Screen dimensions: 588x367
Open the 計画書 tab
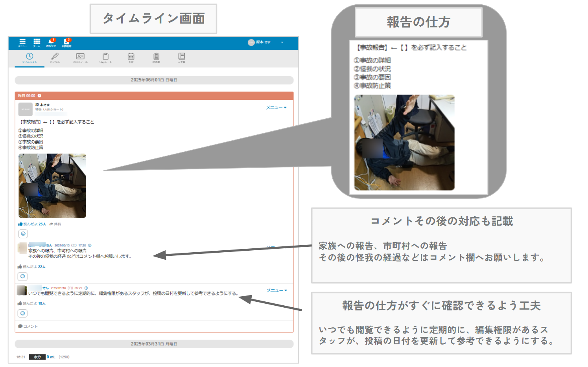coord(156,58)
